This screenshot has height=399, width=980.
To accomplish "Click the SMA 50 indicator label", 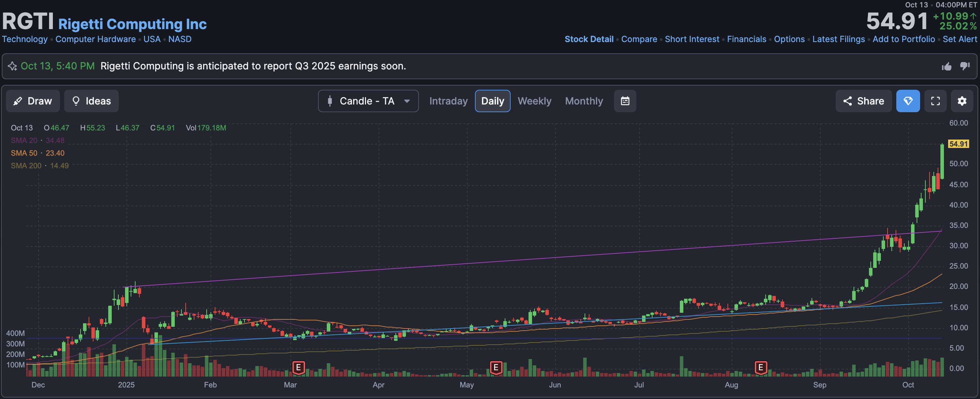I will point(24,153).
